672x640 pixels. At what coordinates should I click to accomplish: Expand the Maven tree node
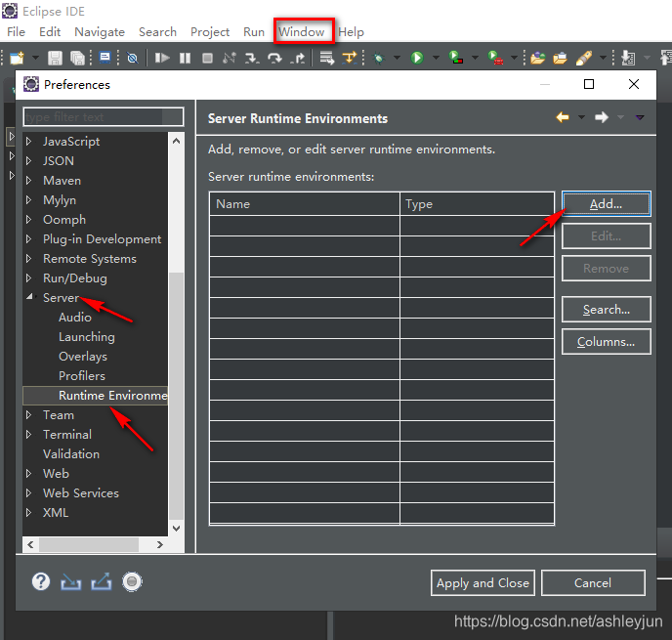pyautogui.click(x=28, y=180)
